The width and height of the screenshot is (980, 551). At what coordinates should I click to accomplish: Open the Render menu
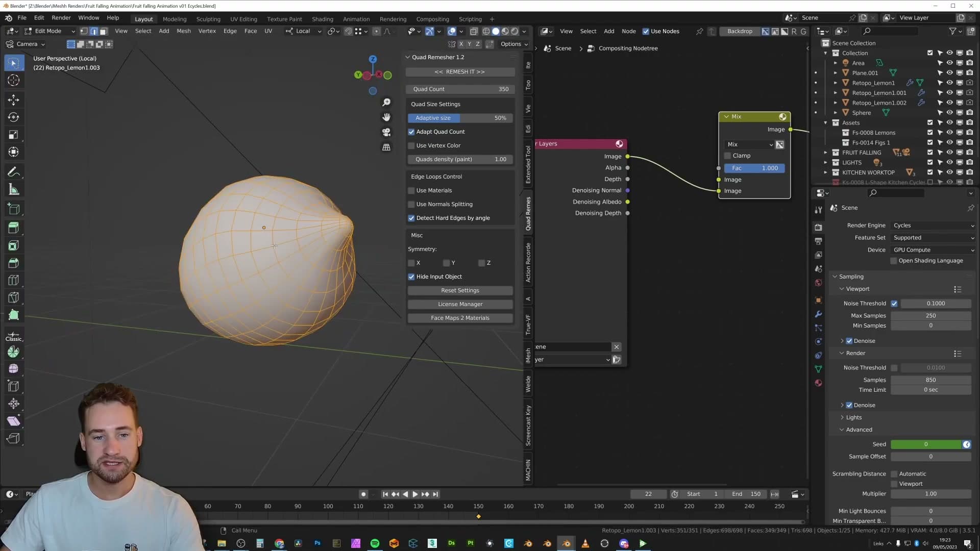tap(61, 18)
